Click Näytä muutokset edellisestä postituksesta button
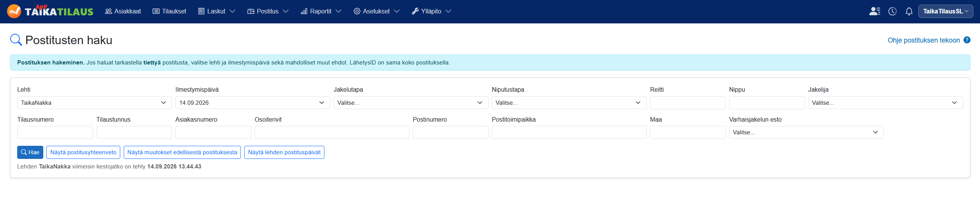 182,152
